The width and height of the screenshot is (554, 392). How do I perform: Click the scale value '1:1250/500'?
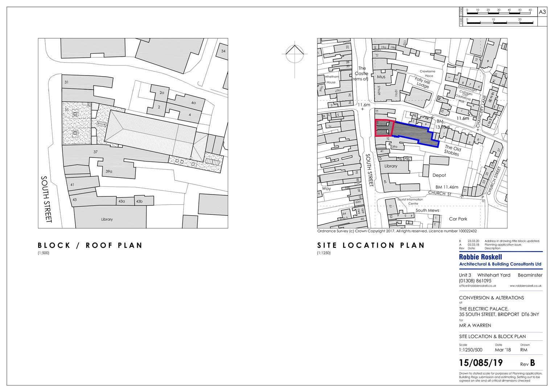pyautogui.click(x=471, y=350)
